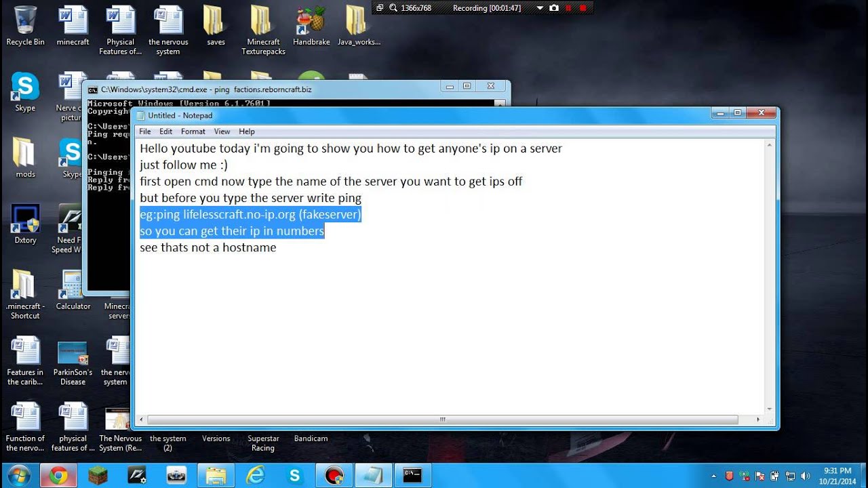Screen dimensions: 868x488
Task: Open the mods folder on desktop
Action: pyautogui.click(x=25, y=158)
